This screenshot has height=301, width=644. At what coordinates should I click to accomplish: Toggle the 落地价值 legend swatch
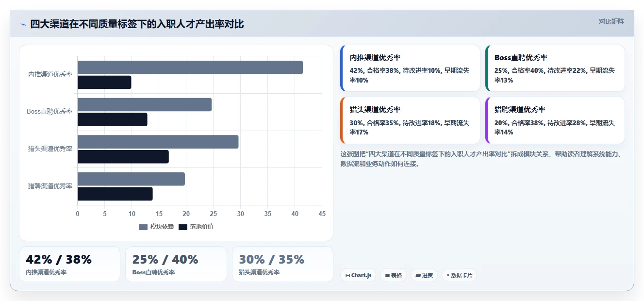[x=183, y=227]
